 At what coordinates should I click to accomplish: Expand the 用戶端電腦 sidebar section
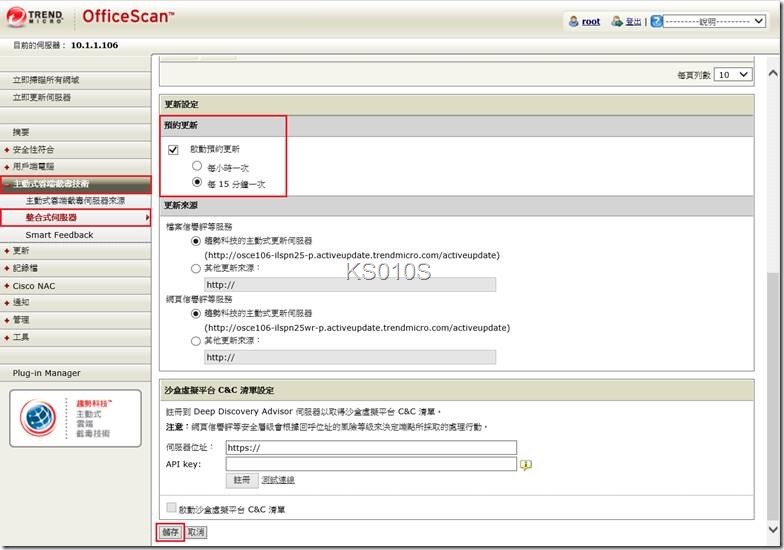tap(34, 166)
